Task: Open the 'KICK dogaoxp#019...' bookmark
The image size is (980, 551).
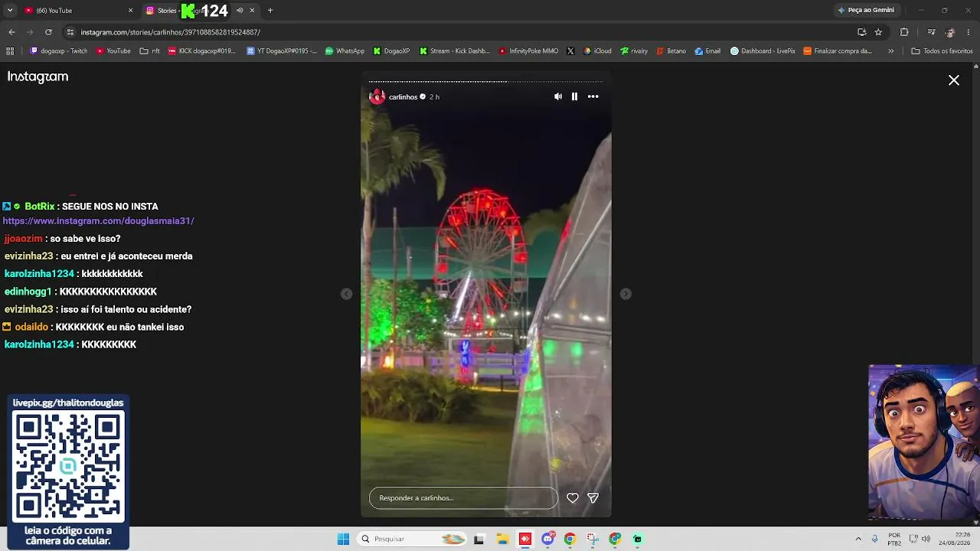Action: pos(201,51)
